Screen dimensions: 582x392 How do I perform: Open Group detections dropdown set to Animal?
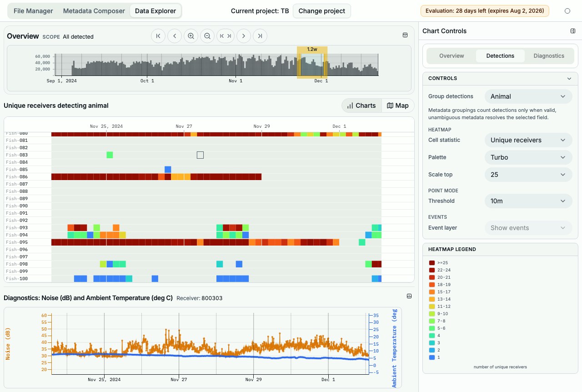[x=528, y=96]
